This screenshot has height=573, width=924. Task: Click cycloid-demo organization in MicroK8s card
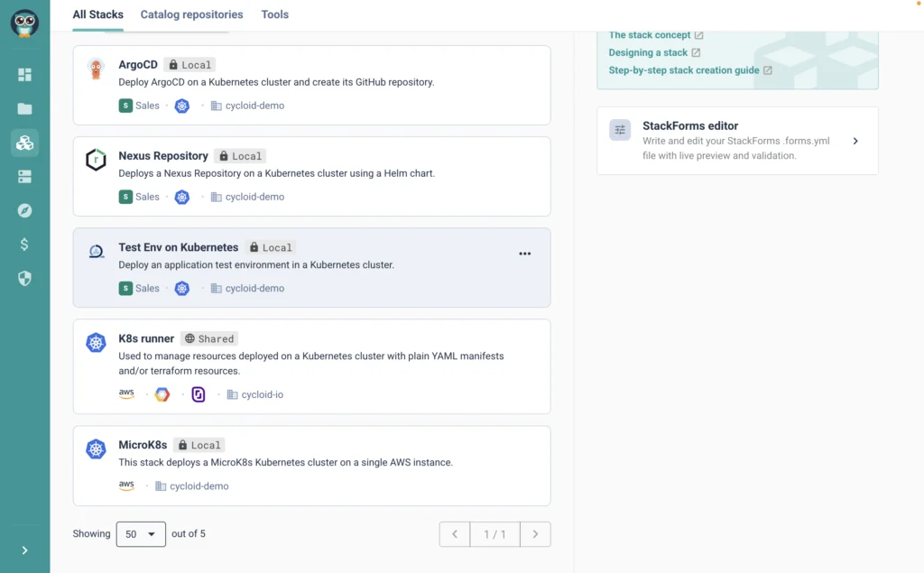click(x=191, y=485)
